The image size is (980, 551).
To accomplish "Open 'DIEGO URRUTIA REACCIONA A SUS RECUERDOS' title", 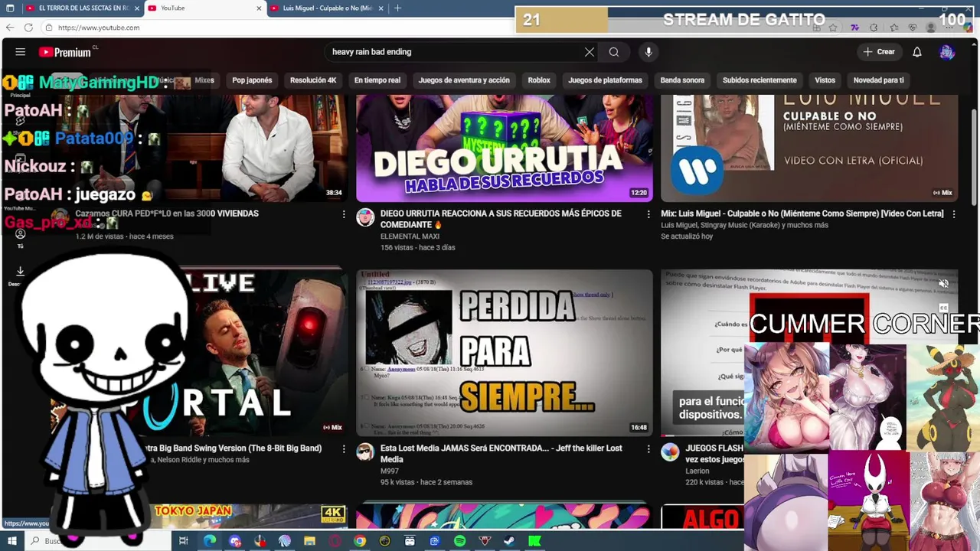I will tap(501, 219).
